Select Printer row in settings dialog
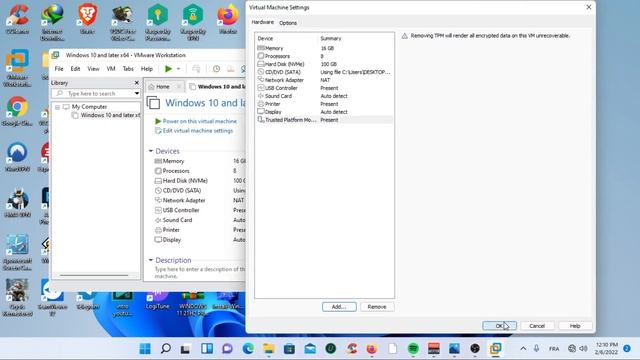 [324, 104]
